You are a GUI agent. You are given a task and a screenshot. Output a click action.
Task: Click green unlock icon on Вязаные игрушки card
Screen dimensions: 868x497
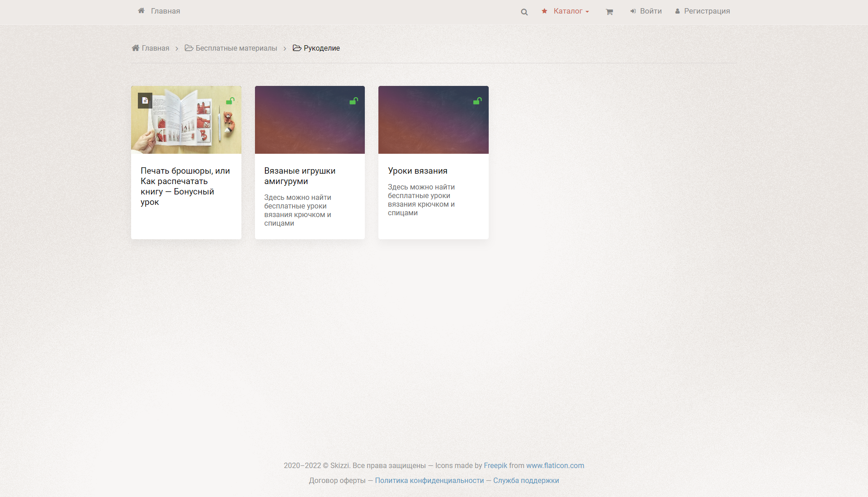pos(354,100)
